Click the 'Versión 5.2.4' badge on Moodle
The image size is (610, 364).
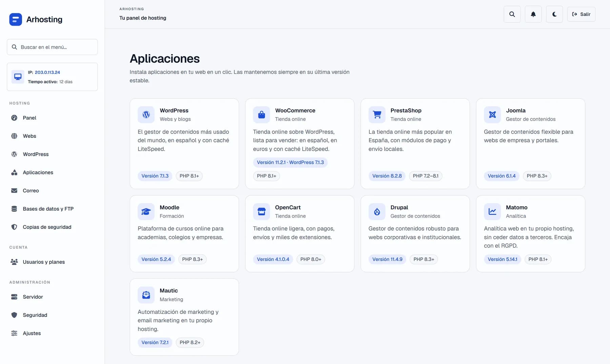[156, 259]
